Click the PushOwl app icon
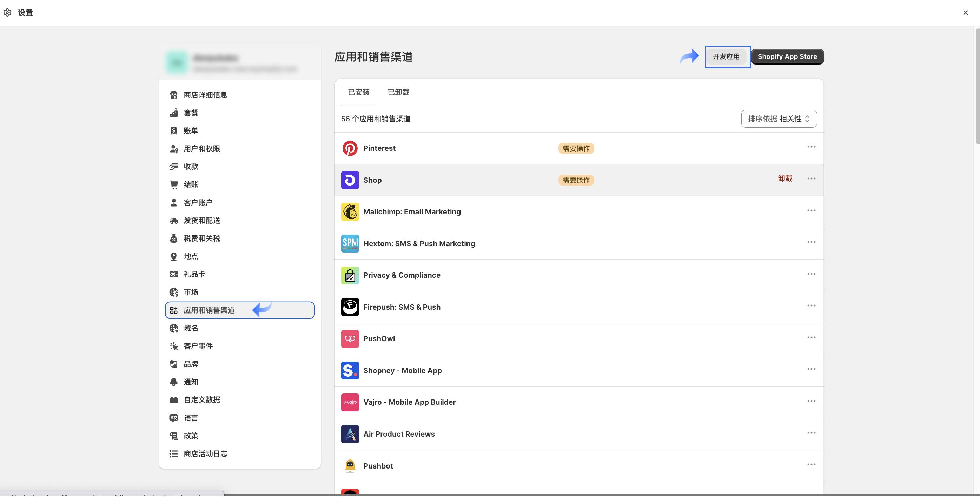This screenshot has height=498, width=980. 350,339
